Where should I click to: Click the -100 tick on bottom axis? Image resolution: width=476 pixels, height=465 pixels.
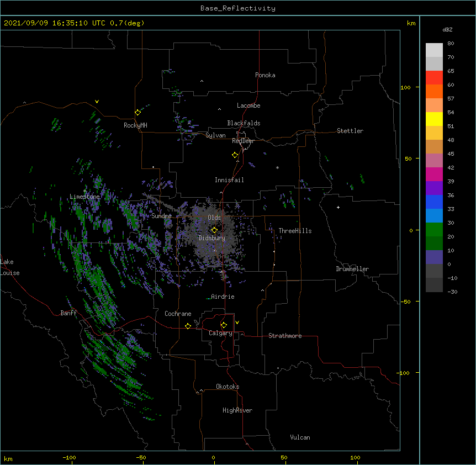click(69, 457)
